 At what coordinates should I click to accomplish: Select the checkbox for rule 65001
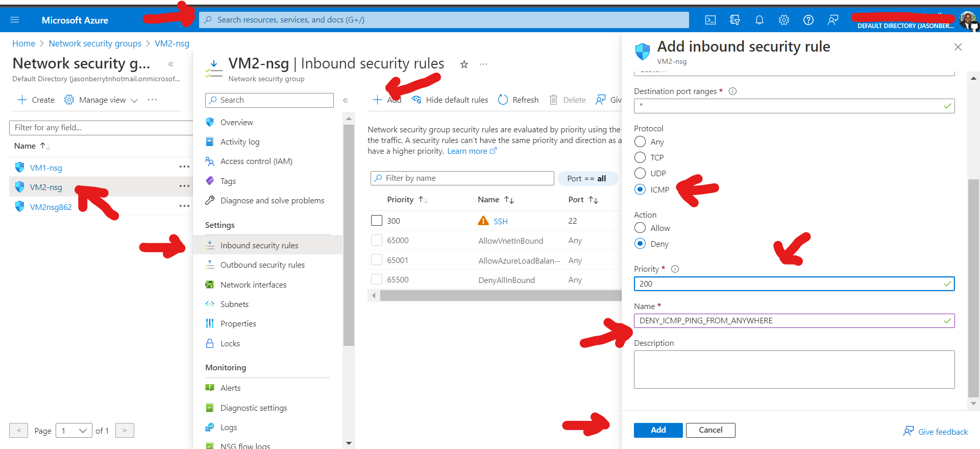377,260
